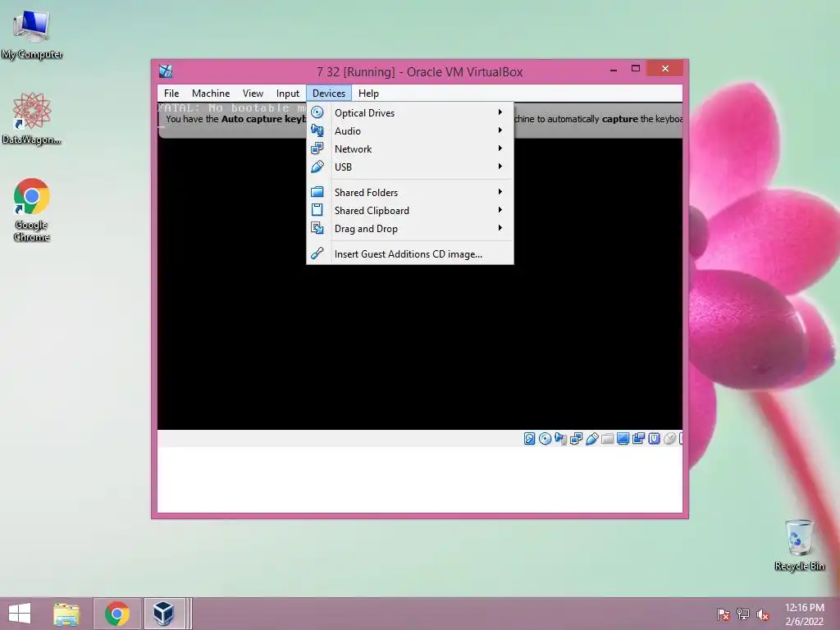Open the Input menu

pyautogui.click(x=288, y=94)
